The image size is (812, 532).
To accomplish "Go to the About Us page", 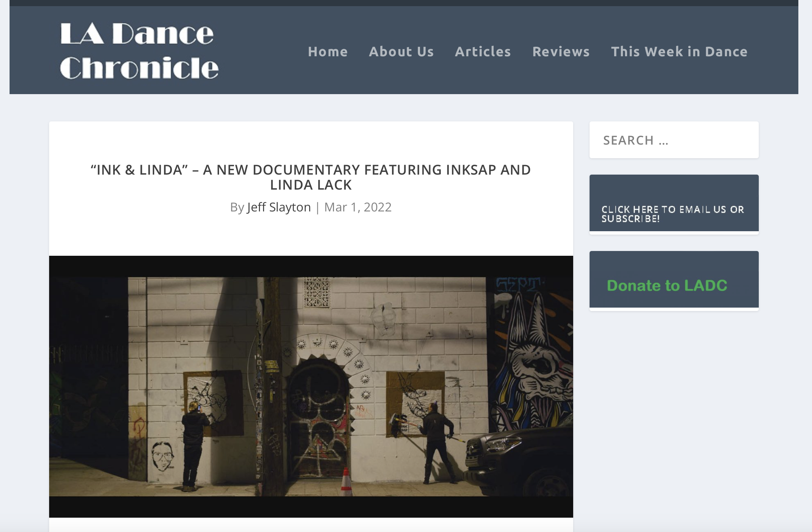I will [x=401, y=51].
